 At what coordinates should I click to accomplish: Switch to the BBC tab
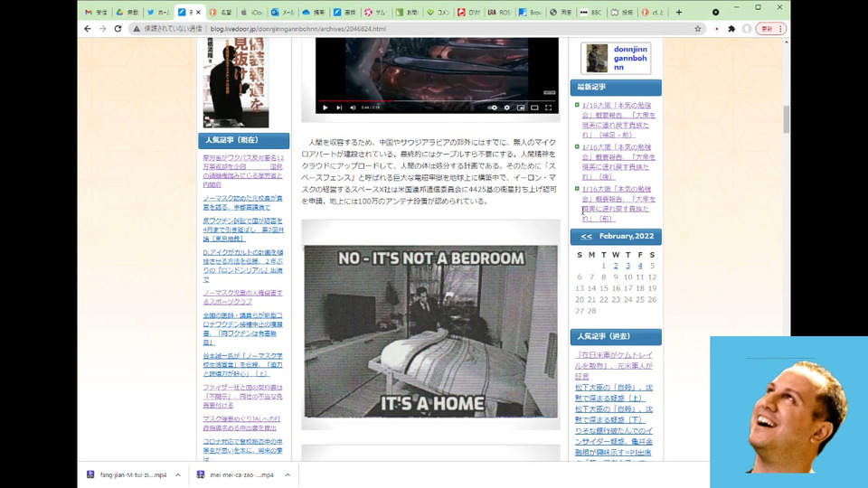click(x=590, y=12)
